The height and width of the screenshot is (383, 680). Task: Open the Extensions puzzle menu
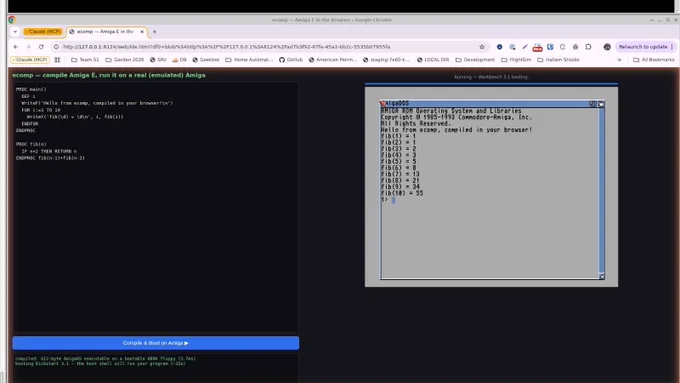[588, 47]
